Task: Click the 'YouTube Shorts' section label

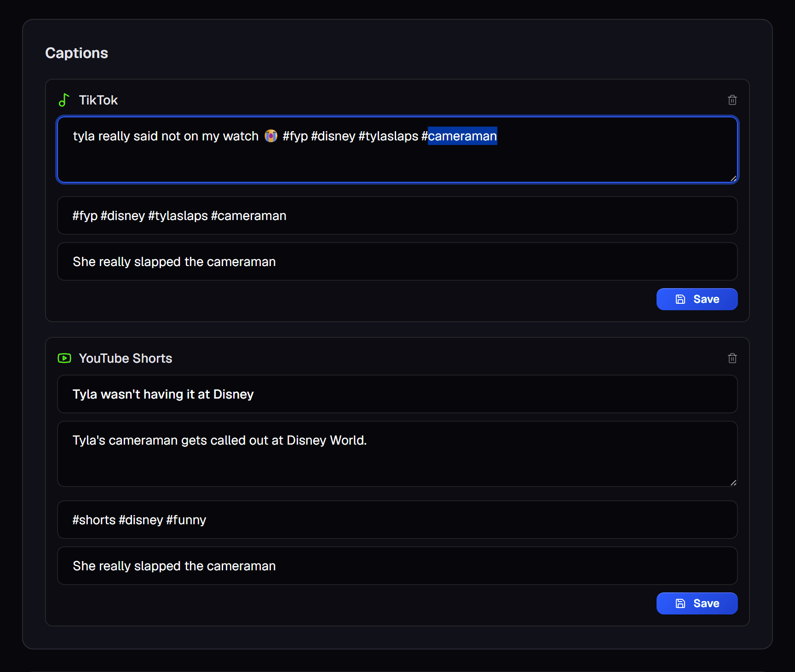Action: click(x=126, y=358)
